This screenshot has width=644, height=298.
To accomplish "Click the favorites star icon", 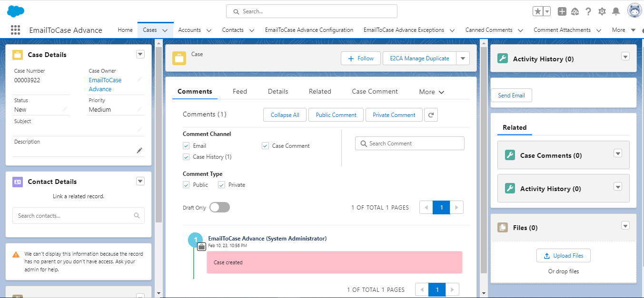I will (537, 11).
